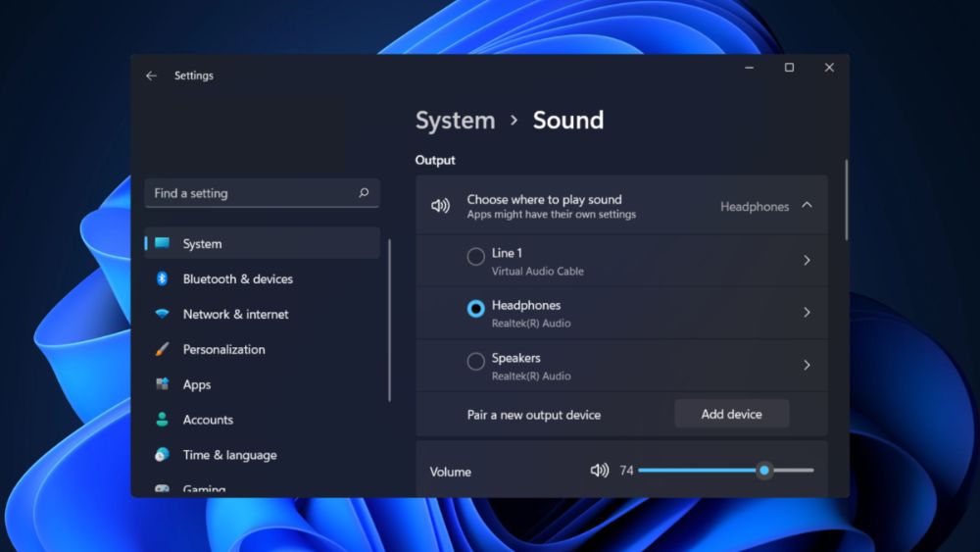Click the Accounts person icon

click(x=162, y=420)
